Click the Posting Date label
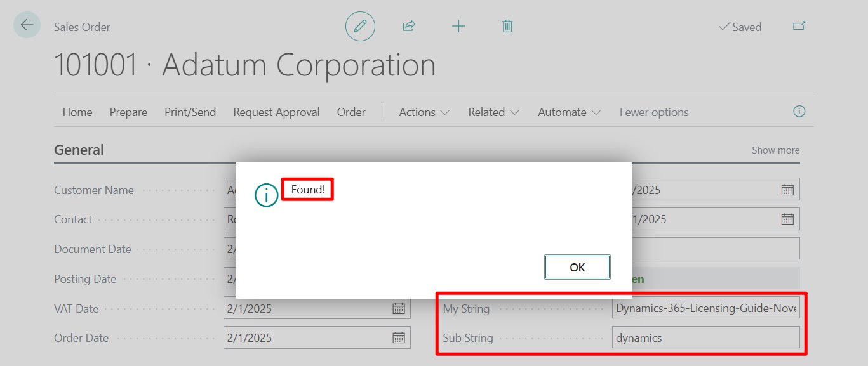The image size is (868, 366). pyautogui.click(x=85, y=279)
